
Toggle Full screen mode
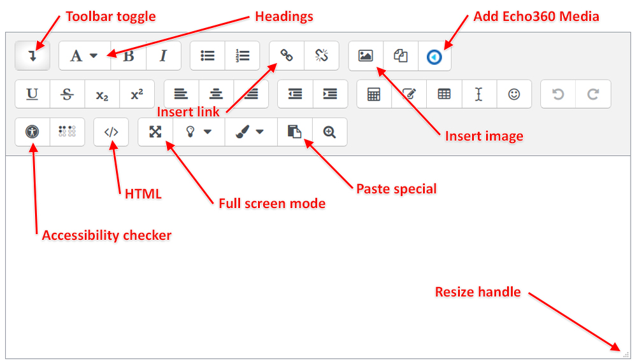coord(155,132)
